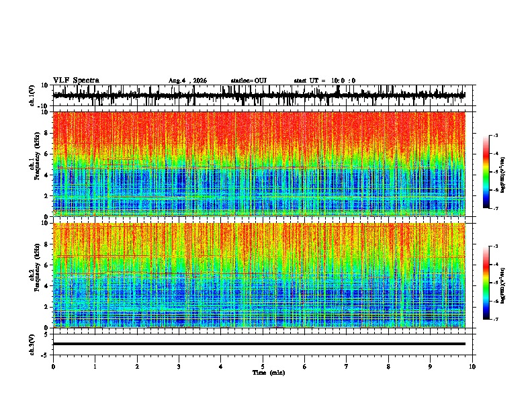Click the "ch.1(V)" axis label
This screenshot has height=411, width=532.
tap(32, 95)
